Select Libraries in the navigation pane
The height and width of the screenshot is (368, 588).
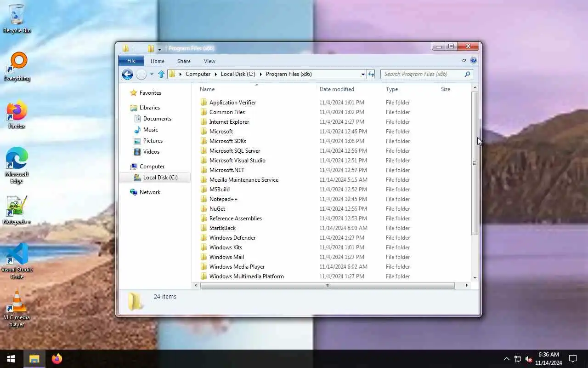(x=150, y=108)
